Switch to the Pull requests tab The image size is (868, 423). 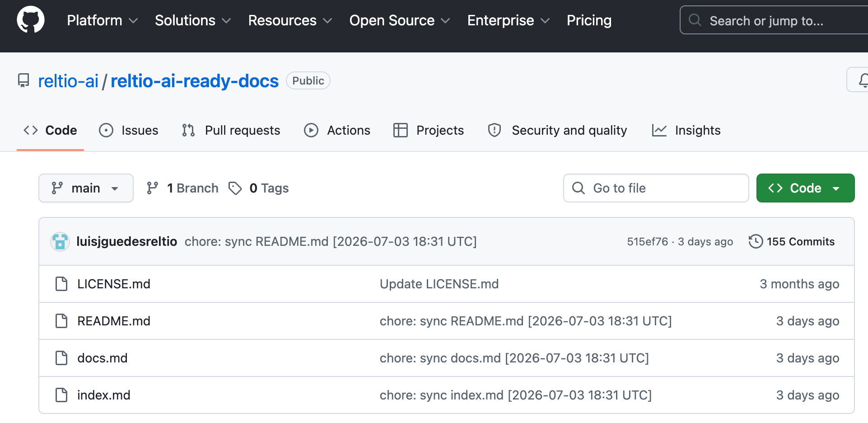point(231,130)
